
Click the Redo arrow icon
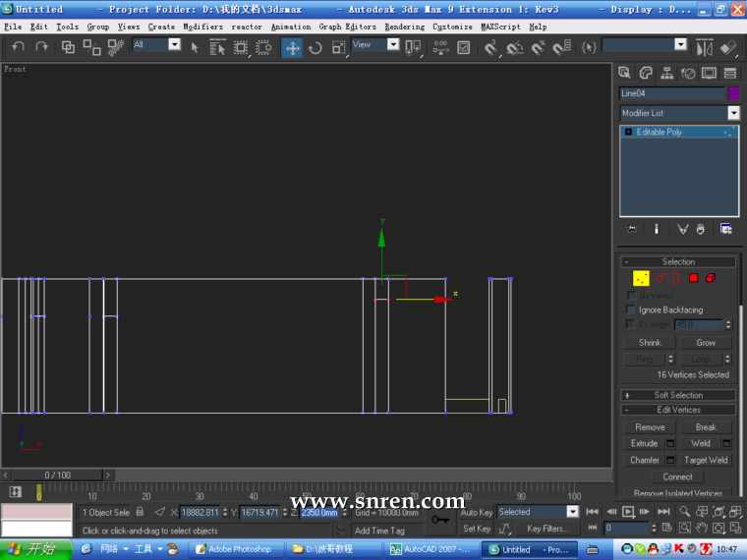click(x=42, y=47)
